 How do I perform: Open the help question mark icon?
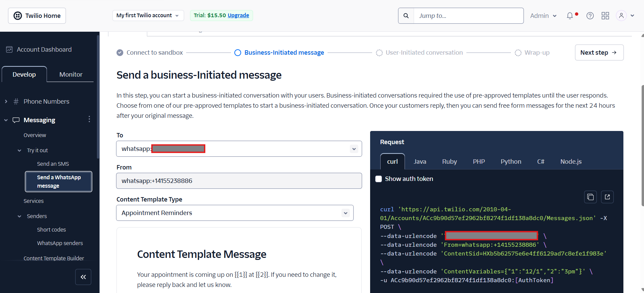coord(590,16)
